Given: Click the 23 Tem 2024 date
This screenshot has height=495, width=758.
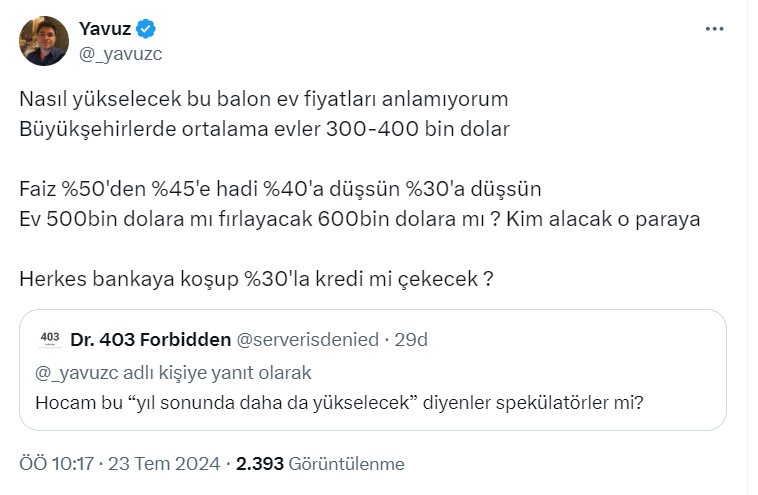Looking at the screenshot, I should 165,464.
